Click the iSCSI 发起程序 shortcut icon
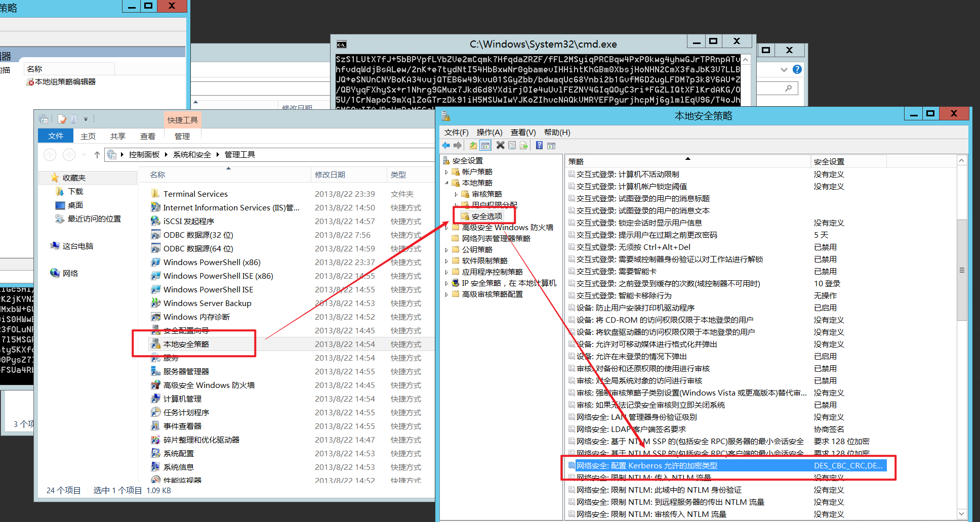Viewport: 980px width, 522px height. (155, 221)
